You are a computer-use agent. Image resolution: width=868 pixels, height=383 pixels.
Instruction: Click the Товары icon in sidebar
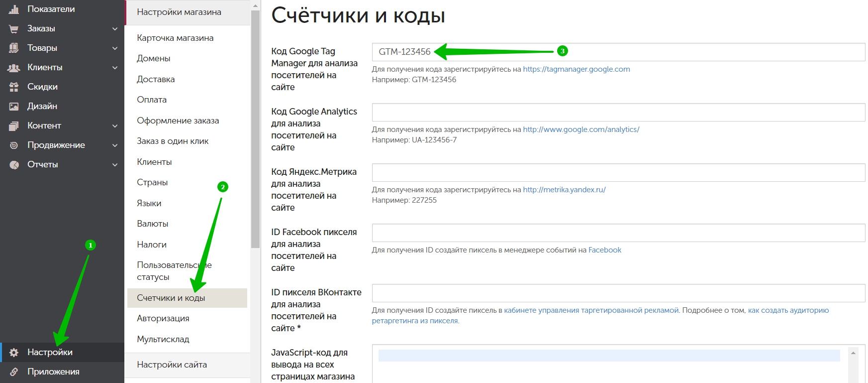(x=14, y=48)
